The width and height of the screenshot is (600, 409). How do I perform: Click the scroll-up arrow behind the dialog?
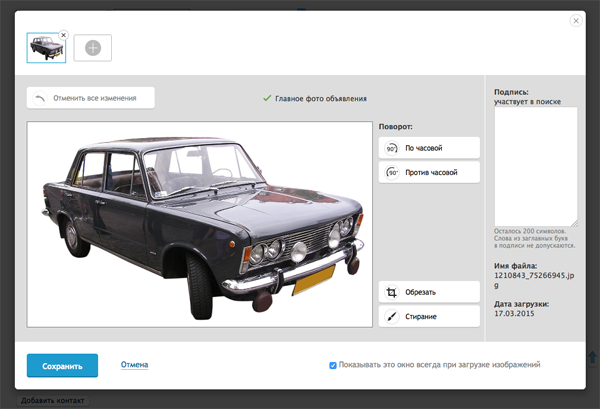coord(593,357)
